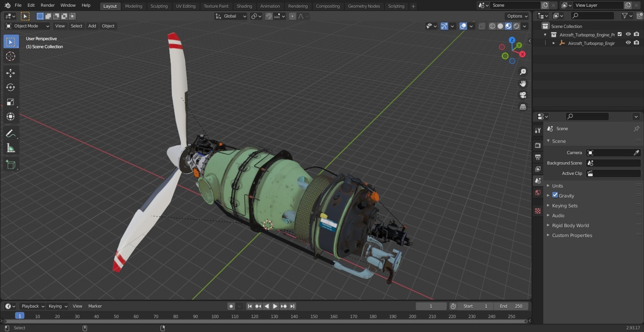This screenshot has height=332, width=644.
Task: Click the timeline Marker menu
Action: tap(95, 306)
